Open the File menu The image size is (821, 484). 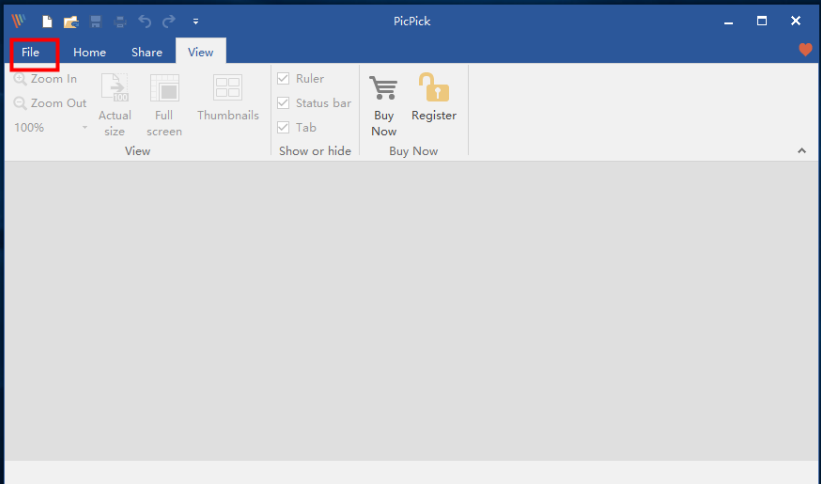coord(31,52)
